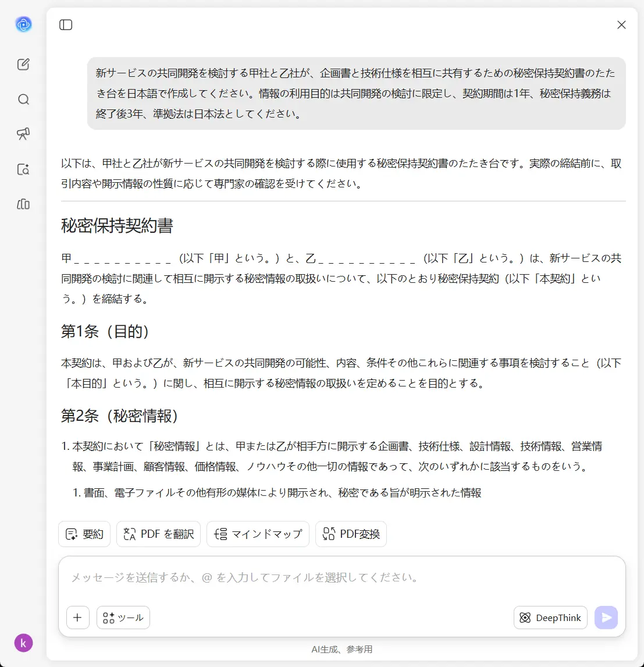Open the ツール tools menu
644x667 pixels.
tap(123, 617)
